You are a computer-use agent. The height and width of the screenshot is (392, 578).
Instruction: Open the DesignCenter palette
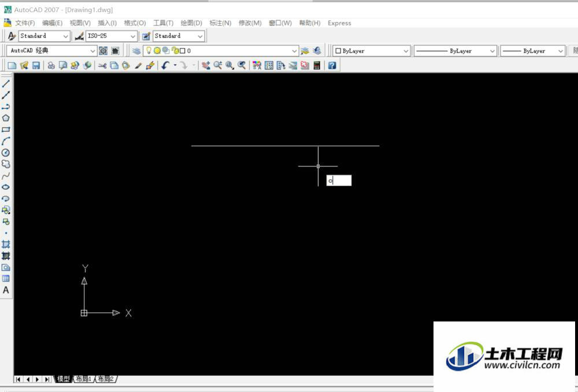coord(269,66)
